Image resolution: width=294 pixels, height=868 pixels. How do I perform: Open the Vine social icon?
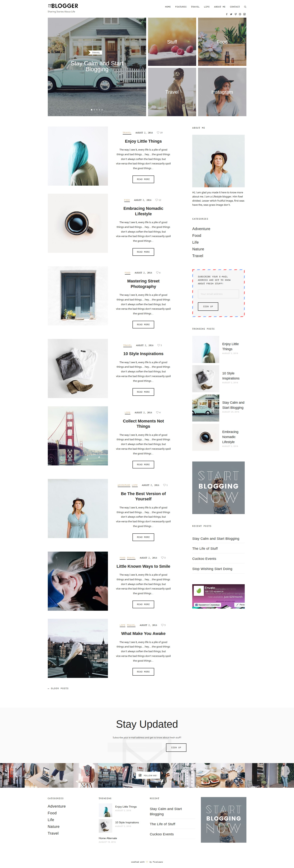(236, 14)
